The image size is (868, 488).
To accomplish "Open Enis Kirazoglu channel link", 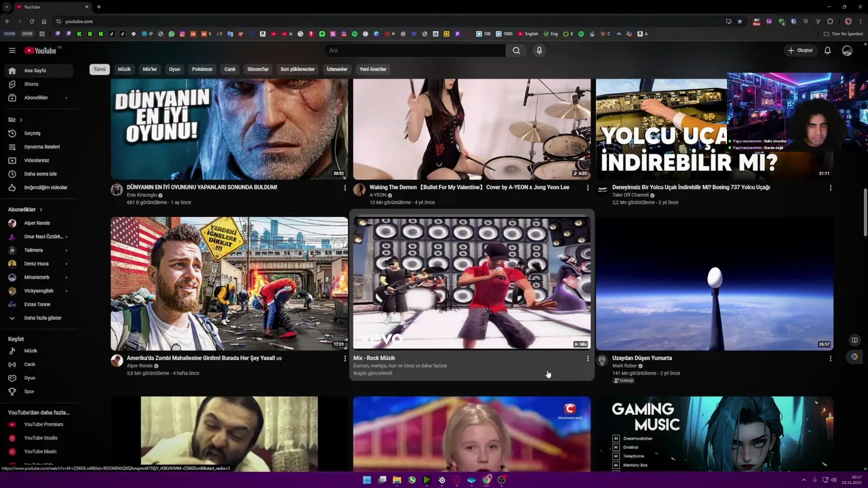I will coord(142,195).
